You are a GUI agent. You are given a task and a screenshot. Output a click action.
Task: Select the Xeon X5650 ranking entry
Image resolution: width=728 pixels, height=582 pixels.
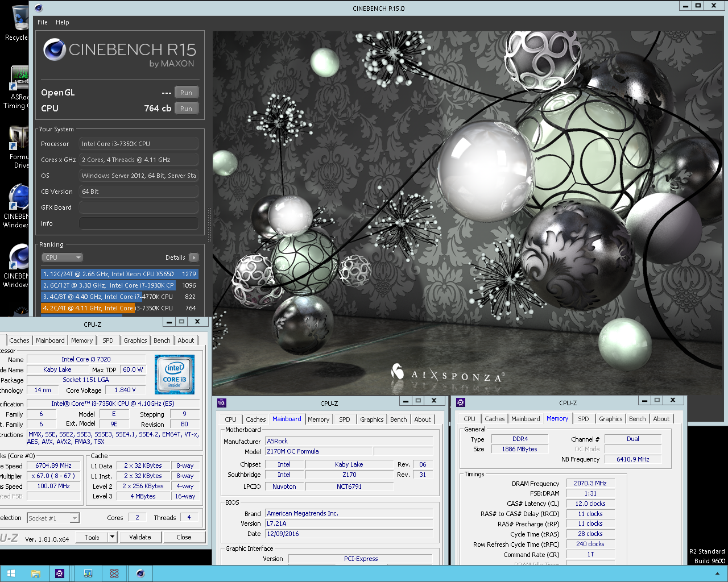pos(119,274)
